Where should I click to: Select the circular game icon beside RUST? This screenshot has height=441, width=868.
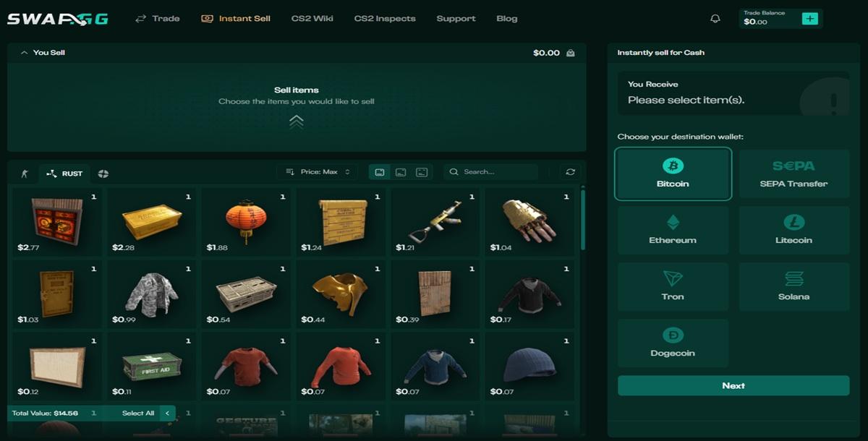tap(103, 174)
